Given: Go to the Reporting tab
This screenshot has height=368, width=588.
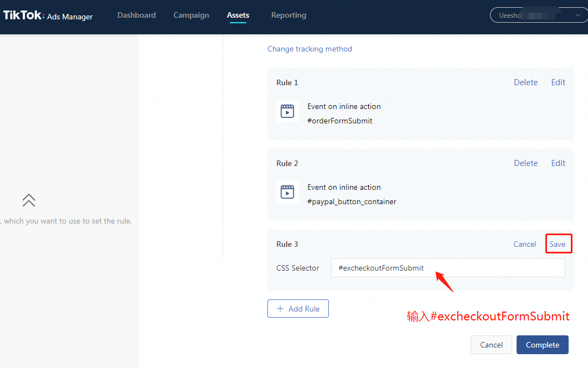Looking at the screenshot, I should coord(288,15).
